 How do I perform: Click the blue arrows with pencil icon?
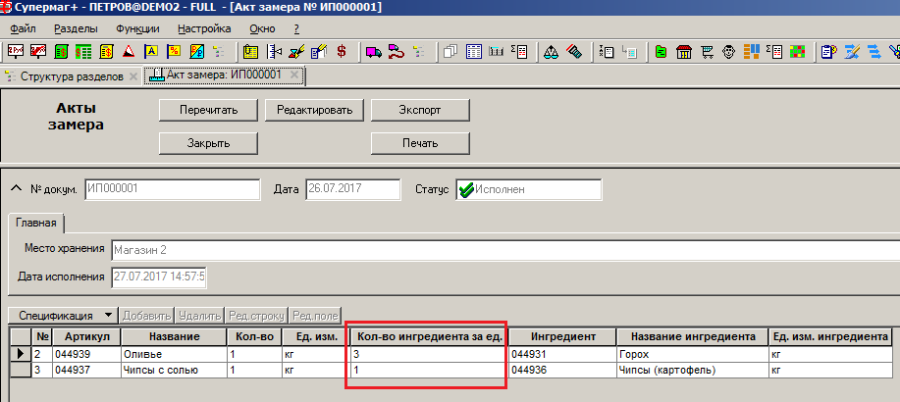point(852,52)
